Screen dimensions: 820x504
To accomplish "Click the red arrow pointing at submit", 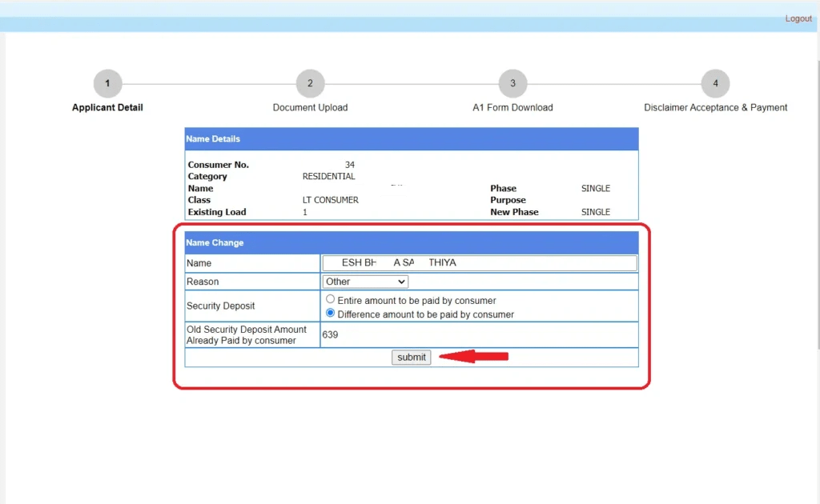I will tap(472, 357).
